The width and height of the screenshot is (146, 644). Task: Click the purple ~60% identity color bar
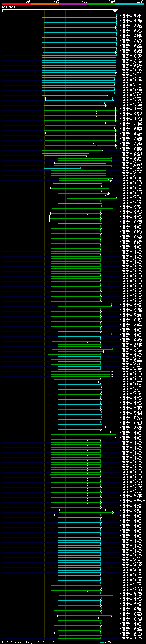(x=73, y=4)
